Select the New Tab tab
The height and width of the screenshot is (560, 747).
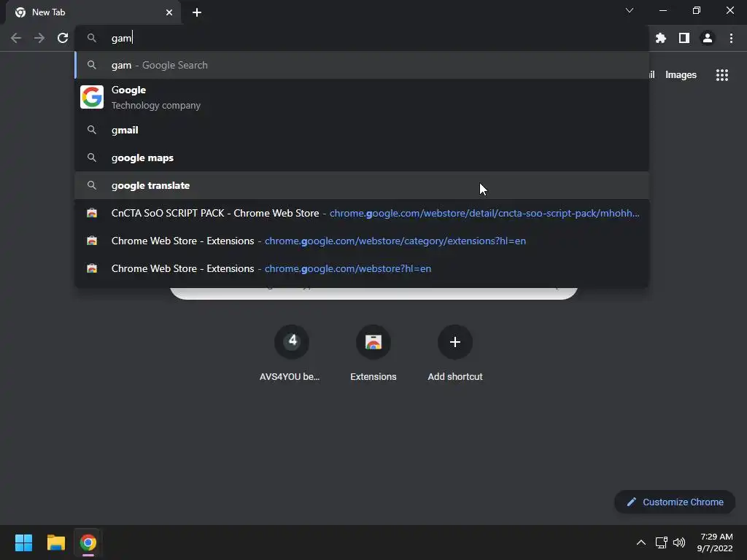click(93, 12)
